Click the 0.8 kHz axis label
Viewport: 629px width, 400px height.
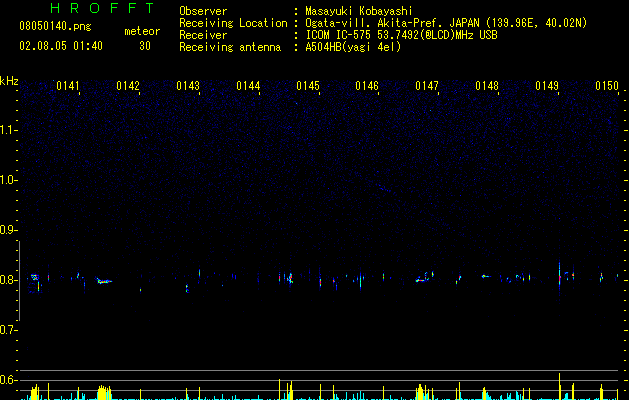[7, 280]
